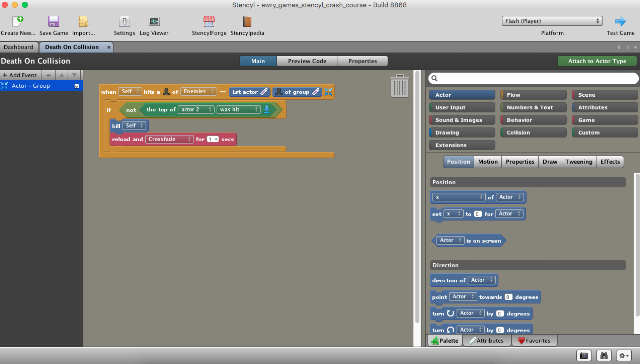The image size is (640, 364).
Task: Click the Save Game floppy icon
Action: click(x=53, y=21)
